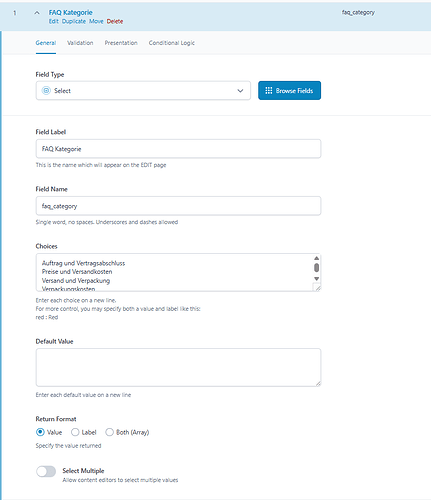Viewport: 431px width, 500px height.
Task: Switch to the Validation tab
Action: pos(80,43)
